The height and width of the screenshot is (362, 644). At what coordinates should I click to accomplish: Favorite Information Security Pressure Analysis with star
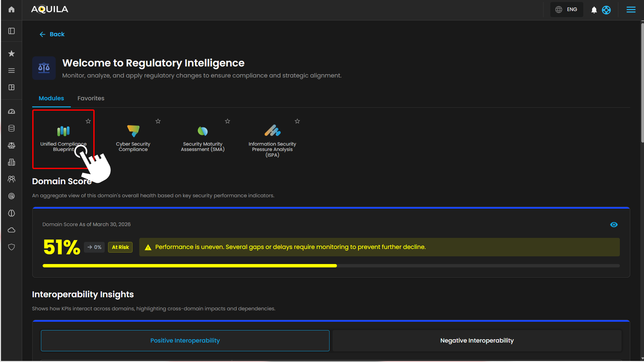tap(297, 121)
